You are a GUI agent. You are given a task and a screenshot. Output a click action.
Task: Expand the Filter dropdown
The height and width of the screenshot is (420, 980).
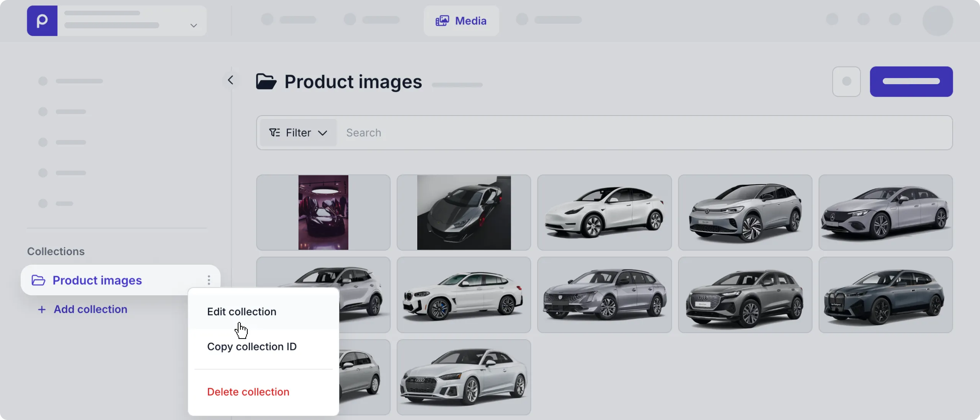[x=298, y=133]
